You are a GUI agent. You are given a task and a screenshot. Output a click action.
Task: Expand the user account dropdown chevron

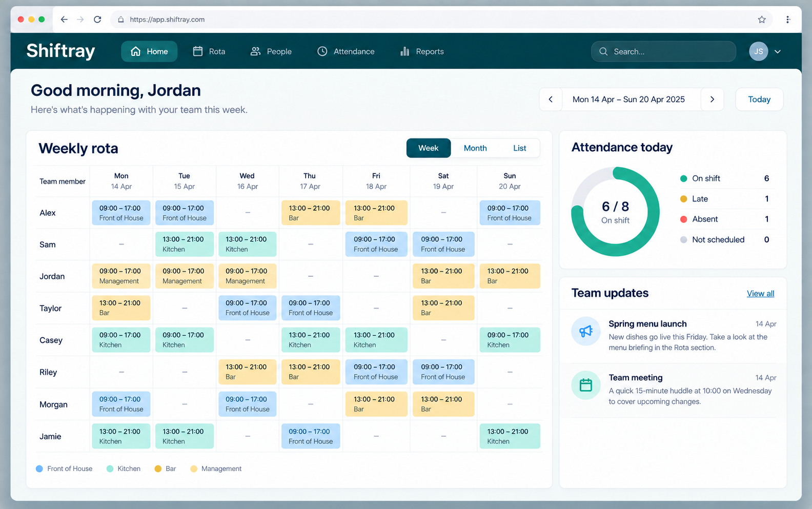tap(778, 51)
